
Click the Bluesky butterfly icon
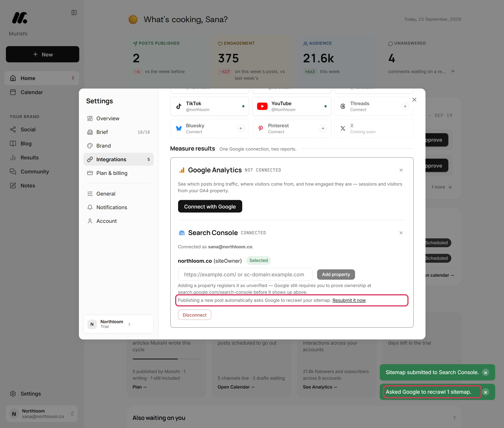[179, 128]
